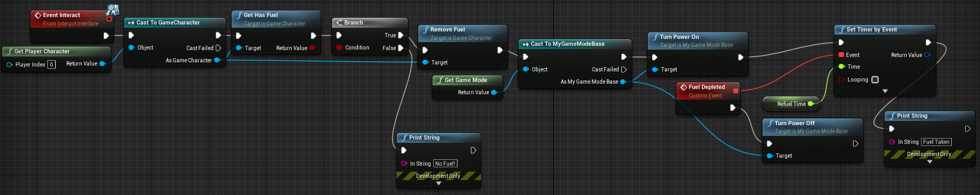Click Player Index green input pin

coord(10,64)
